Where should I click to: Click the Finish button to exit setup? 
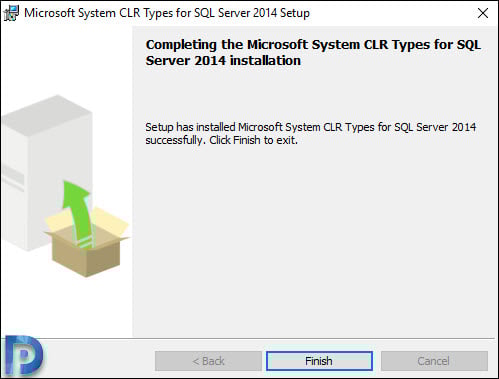point(319,361)
